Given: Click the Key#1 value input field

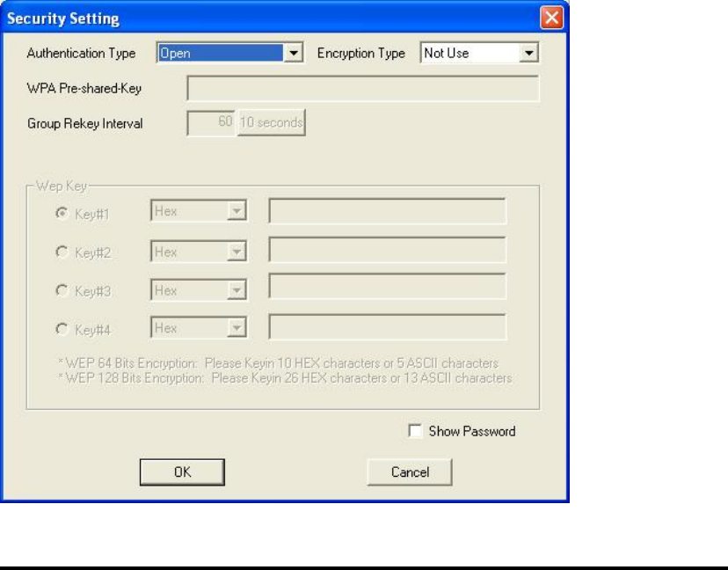Looking at the screenshot, I should coord(387,211).
